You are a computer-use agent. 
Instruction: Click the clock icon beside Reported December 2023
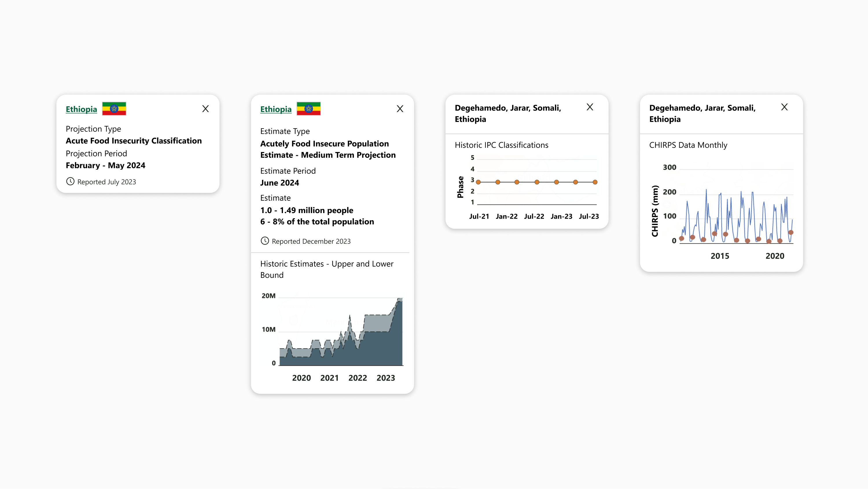[x=265, y=241]
